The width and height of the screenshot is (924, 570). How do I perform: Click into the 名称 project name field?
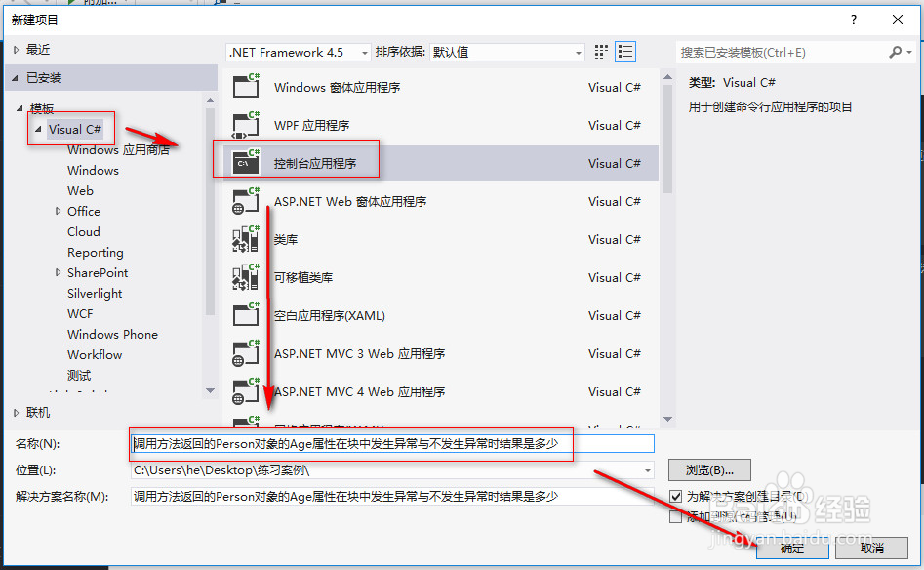coord(392,443)
